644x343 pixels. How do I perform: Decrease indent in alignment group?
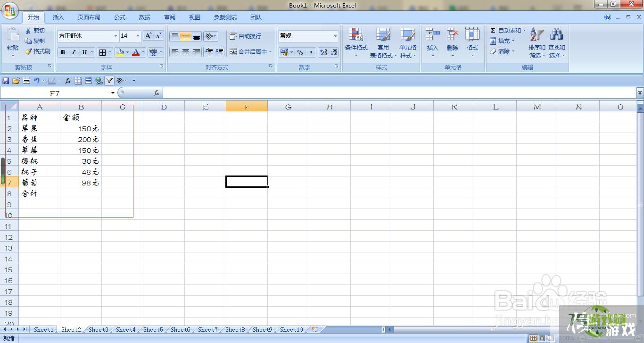(x=209, y=52)
